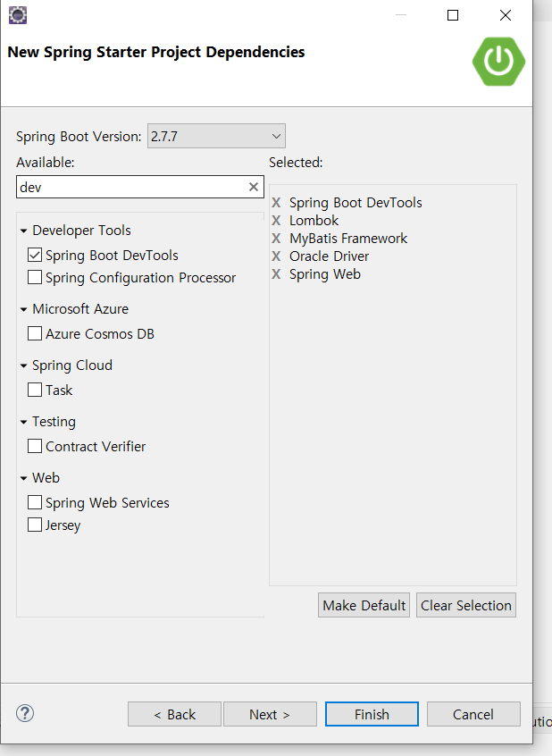Click the Spring Cloud category label
552x756 pixels.
71,365
